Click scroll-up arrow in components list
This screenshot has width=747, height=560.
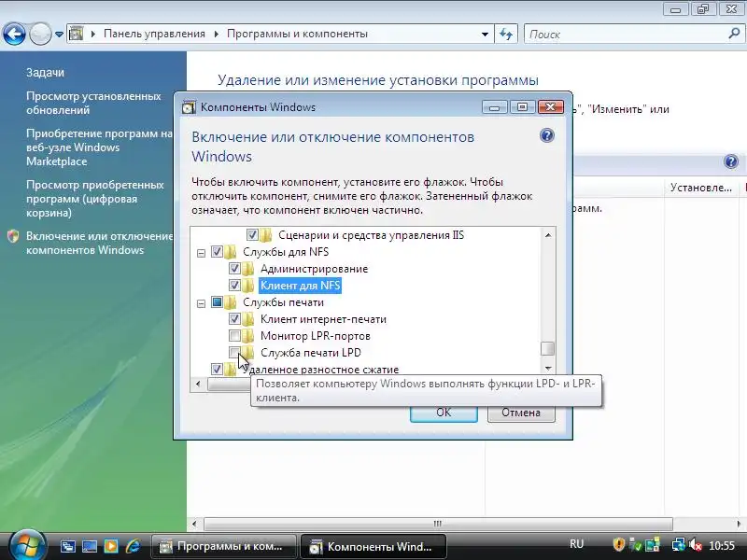[548, 235]
